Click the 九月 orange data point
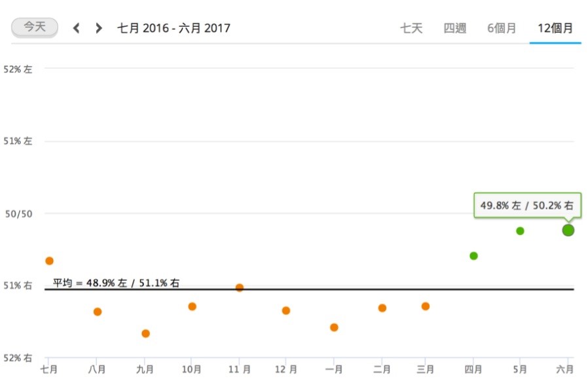This screenshot has height=385, width=588. (146, 334)
